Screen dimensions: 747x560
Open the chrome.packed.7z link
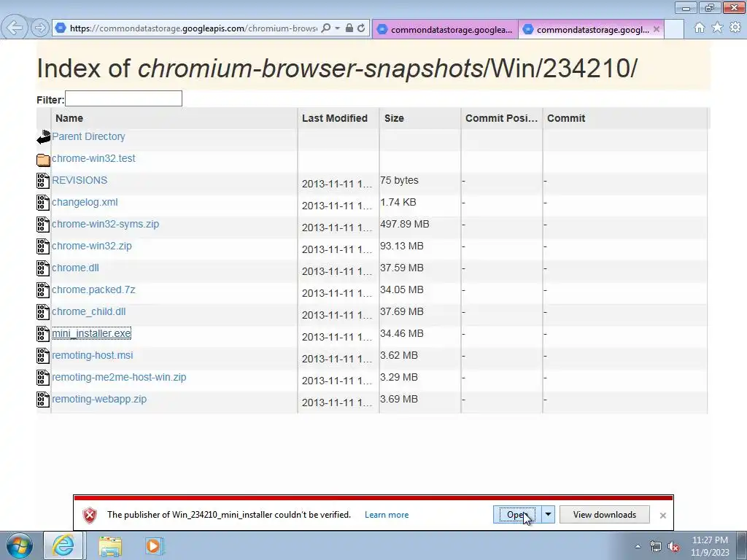tap(93, 290)
